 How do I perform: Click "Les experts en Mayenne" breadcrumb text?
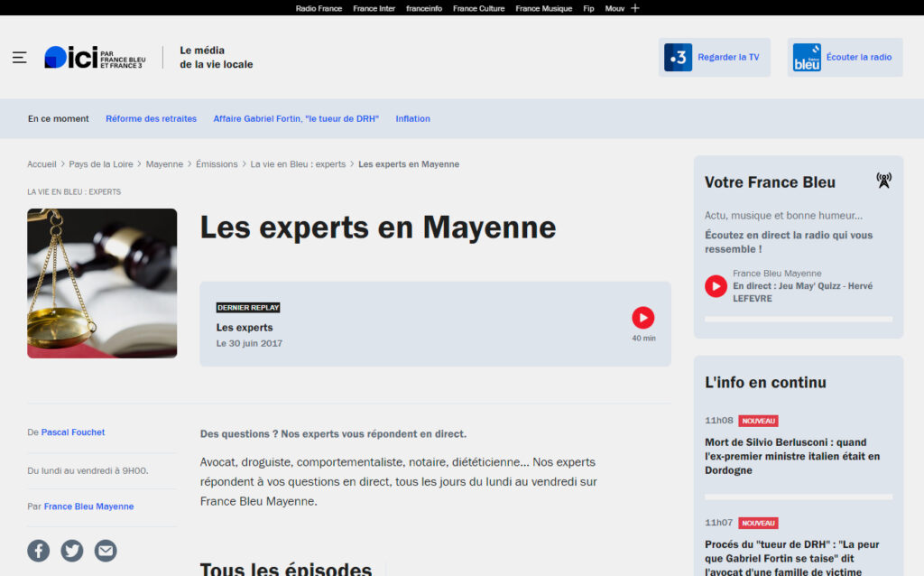click(x=409, y=164)
